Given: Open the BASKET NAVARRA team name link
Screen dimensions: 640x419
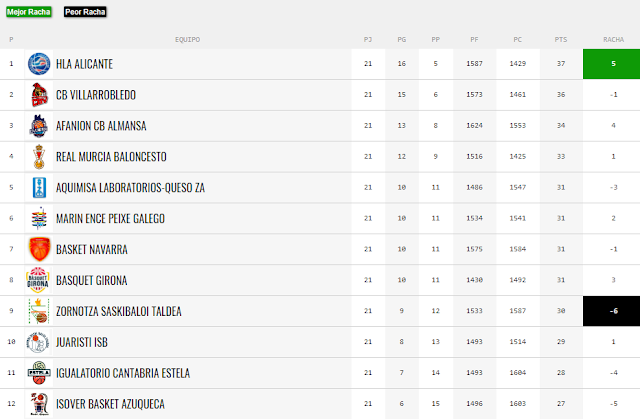Looking at the screenshot, I should click(x=92, y=249).
